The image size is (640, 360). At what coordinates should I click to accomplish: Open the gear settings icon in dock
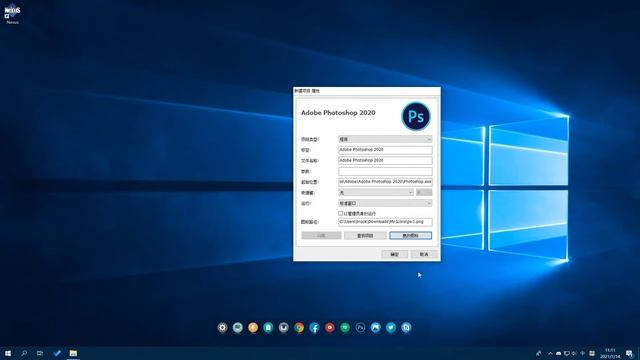(222, 327)
